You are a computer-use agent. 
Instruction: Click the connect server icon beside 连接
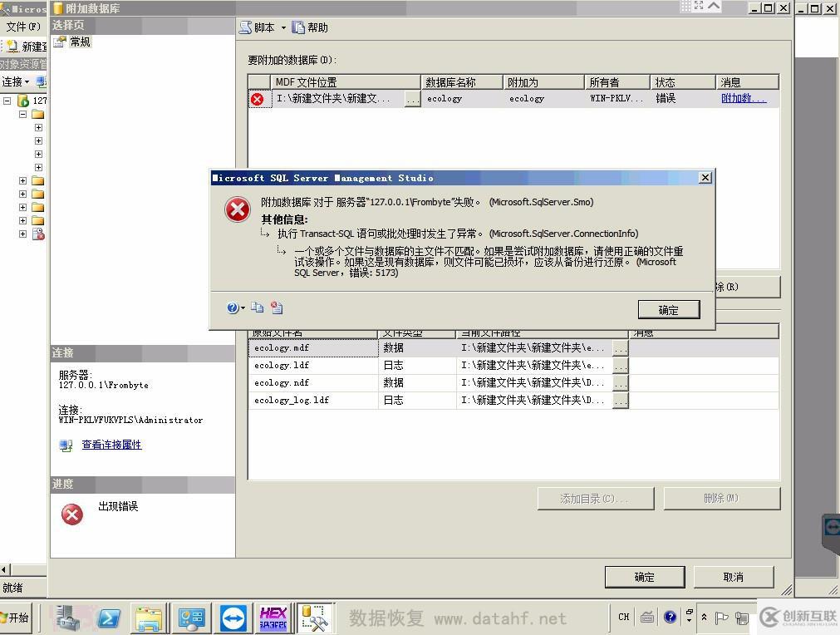pyautogui.click(x=42, y=82)
